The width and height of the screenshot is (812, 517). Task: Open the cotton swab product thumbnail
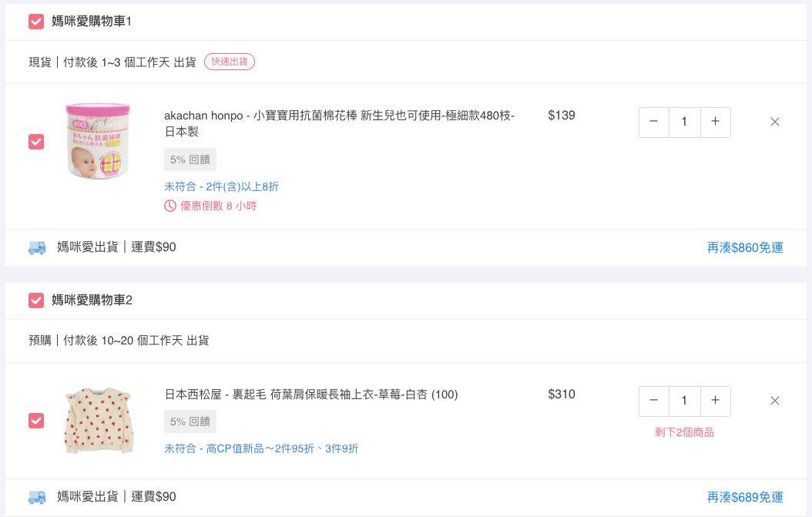point(98,143)
